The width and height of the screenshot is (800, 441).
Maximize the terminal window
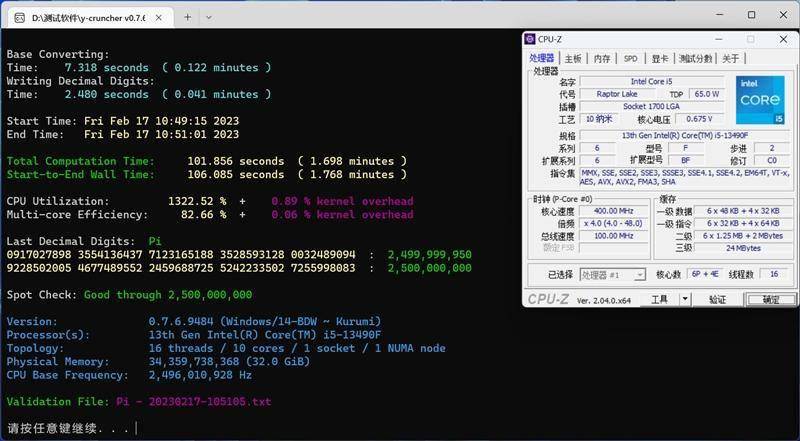pyautogui.click(x=752, y=15)
